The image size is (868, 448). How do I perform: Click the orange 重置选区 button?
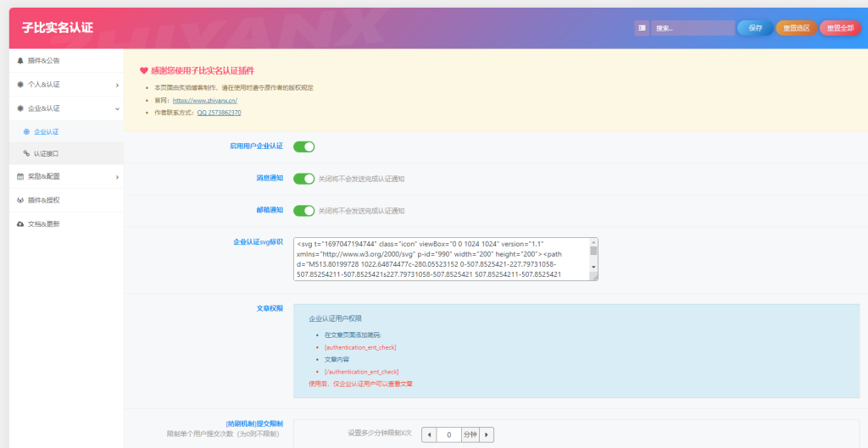(x=797, y=28)
